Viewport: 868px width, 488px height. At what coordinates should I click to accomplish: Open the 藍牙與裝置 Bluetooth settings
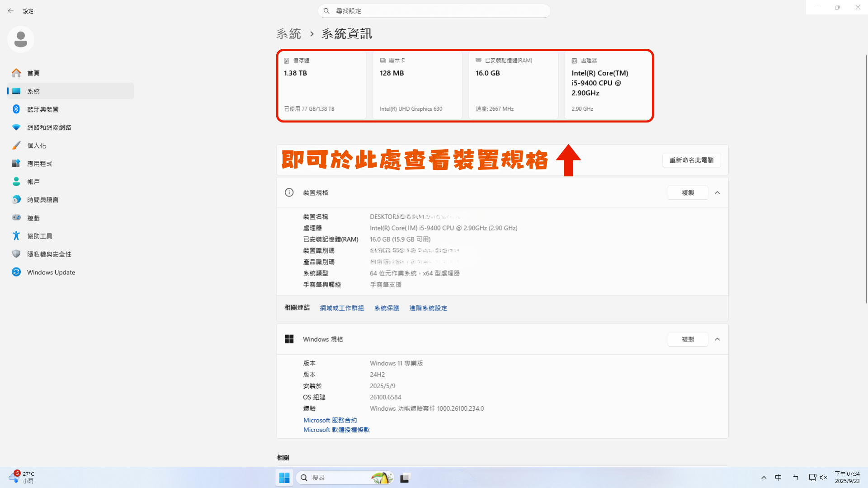pos(42,109)
